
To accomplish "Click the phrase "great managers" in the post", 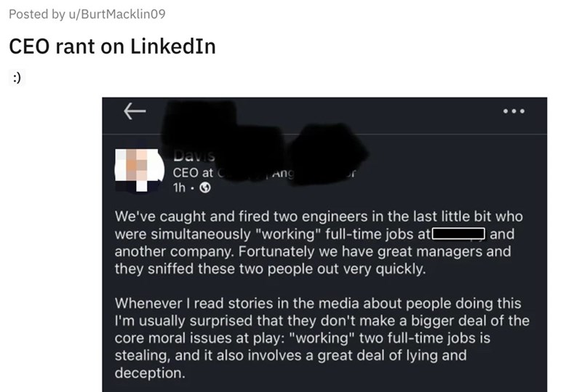I will pos(402,251).
